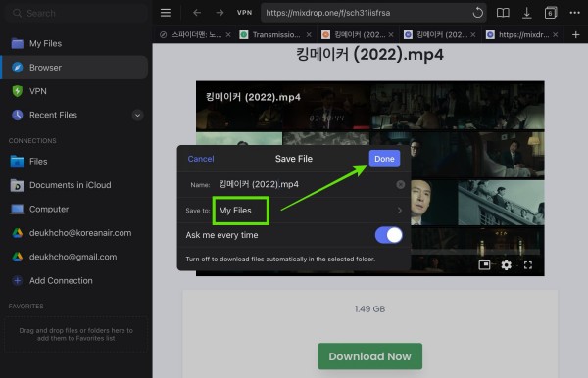Open deukhcho@koreanair.com Google Drive
Screen dimensions: 588x378
[75, 233]
